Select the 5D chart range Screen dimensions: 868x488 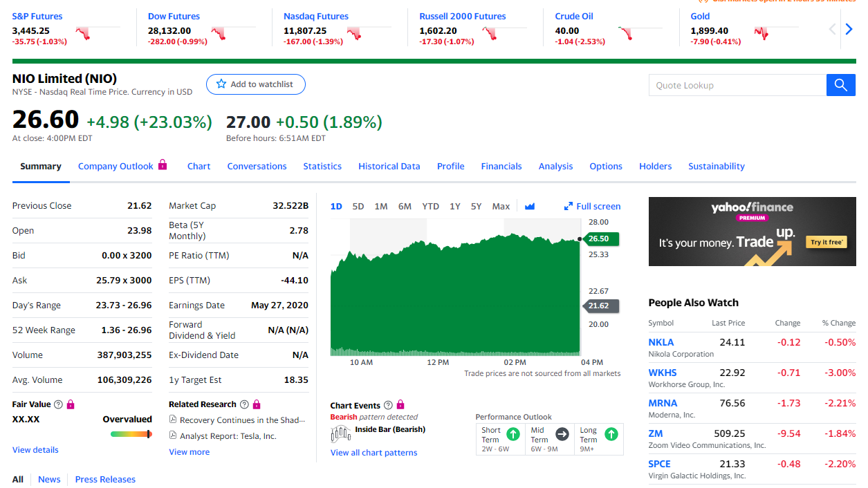point(358,207)
